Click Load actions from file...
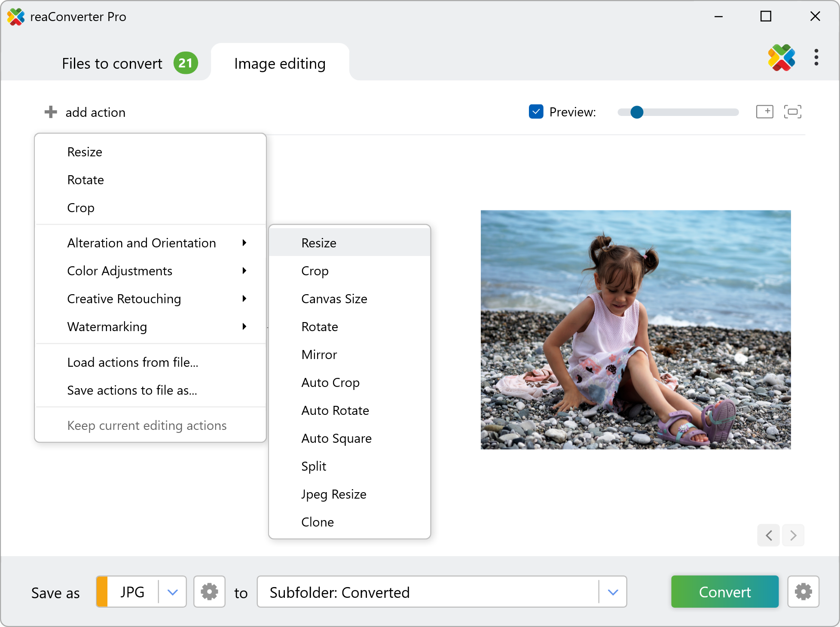The width and height of the screenshot is (840, 627). [x=132, y=362]
